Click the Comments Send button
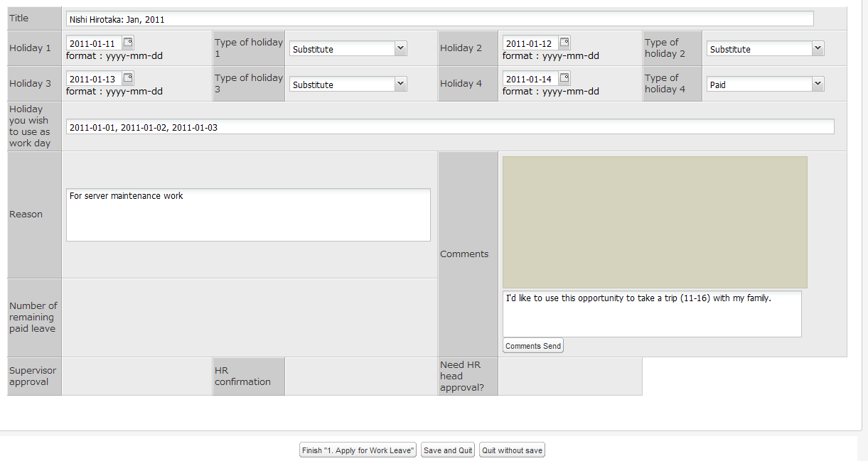Viewport: 868px width, 461px height. 532,345
